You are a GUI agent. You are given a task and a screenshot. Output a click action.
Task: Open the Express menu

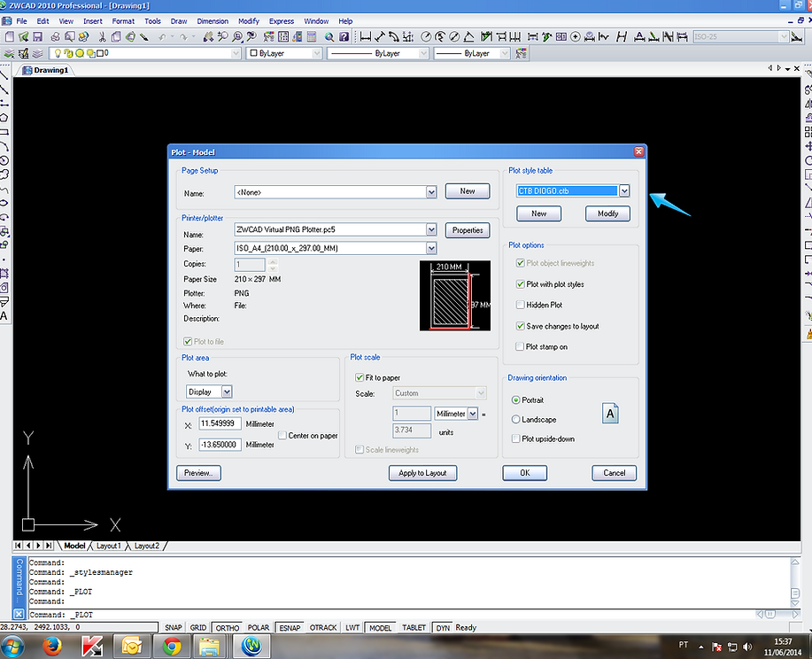click(282, 21)
